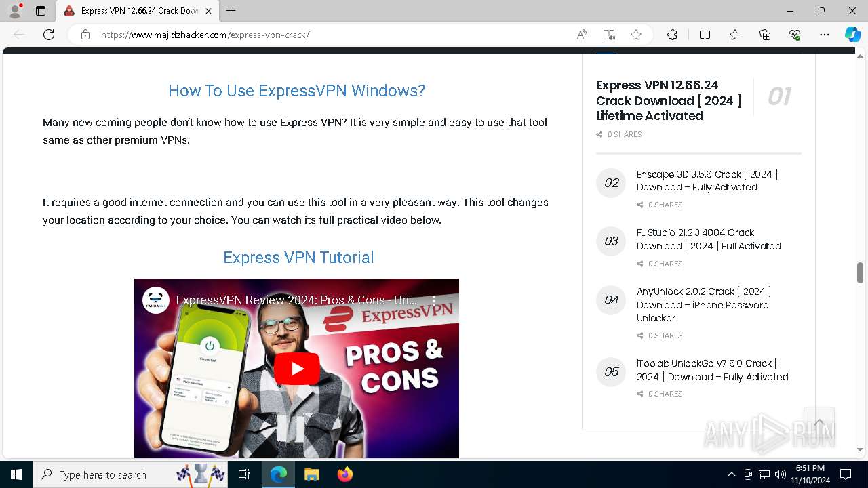The height and width of the screenshot is (488, 868).
Task: Open the Edge profile icon
Action: (15, 11)
